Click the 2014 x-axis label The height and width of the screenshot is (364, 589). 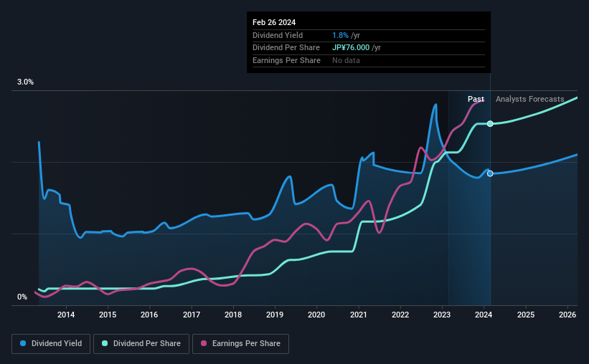tap(66, 315)
